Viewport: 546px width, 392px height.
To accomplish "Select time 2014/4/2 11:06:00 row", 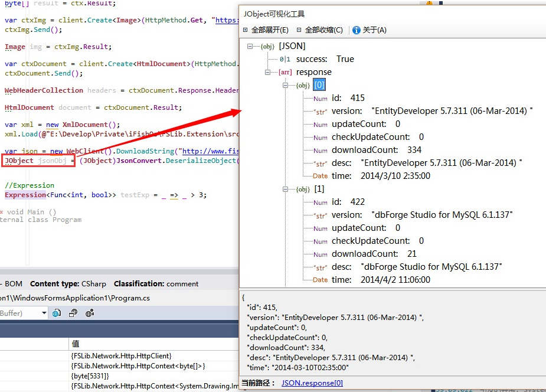I will tap(381, 280).
